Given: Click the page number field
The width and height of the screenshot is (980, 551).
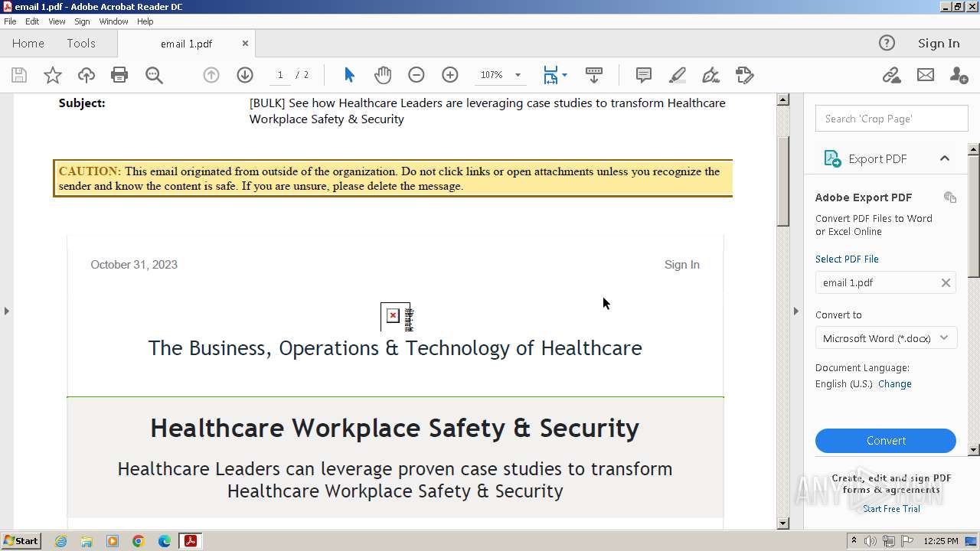Looking at the screenshot, I should (280, 75).
